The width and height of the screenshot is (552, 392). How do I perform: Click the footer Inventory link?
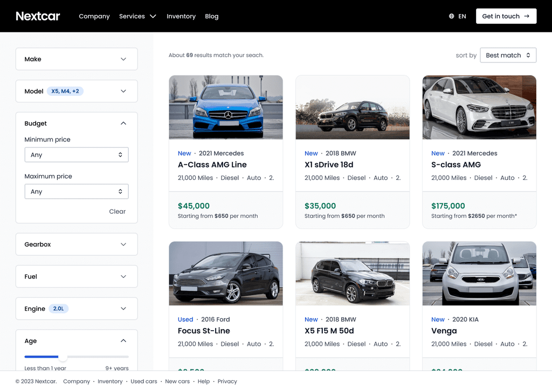click(x=110, y=381)
